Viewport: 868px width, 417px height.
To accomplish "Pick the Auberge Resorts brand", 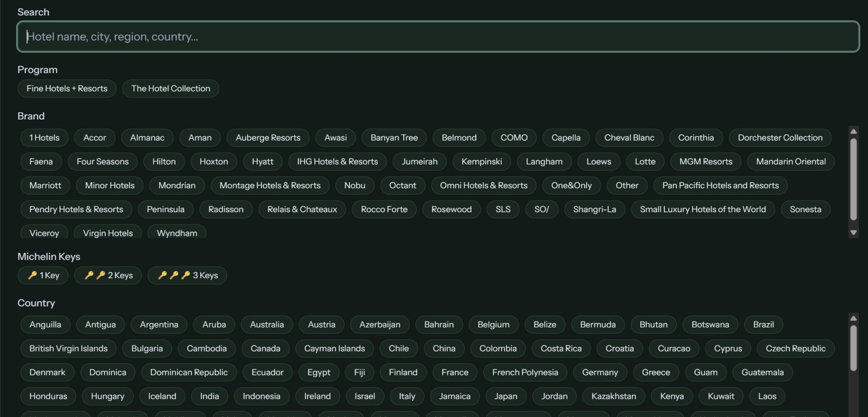I will 268,138.
